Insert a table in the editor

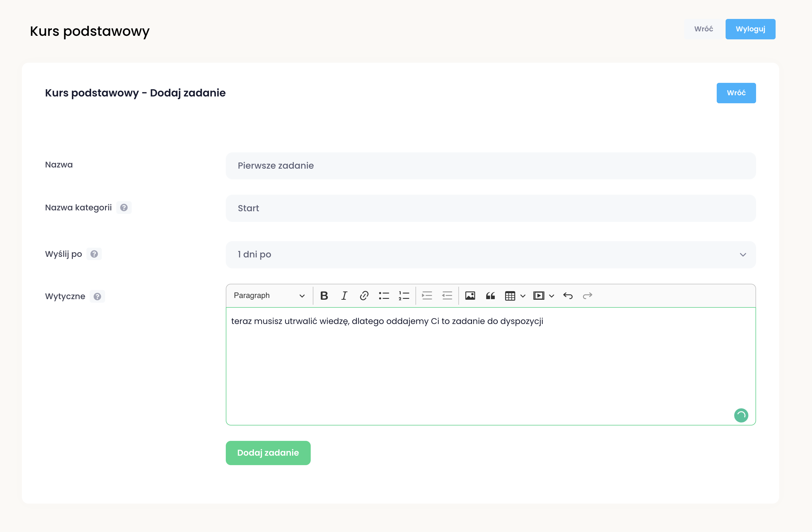click(510, 296)
